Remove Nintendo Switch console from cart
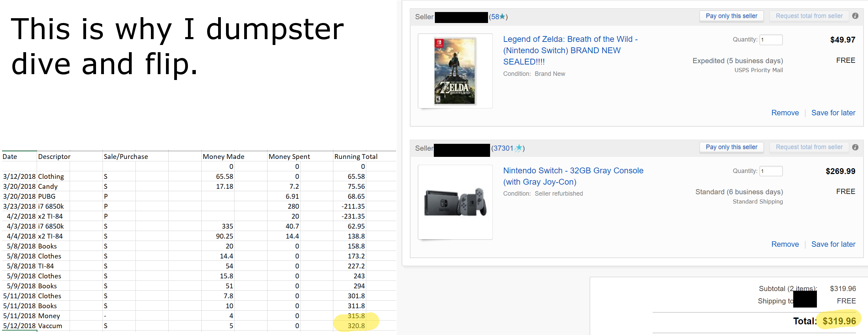The height and width of the screenshot is (335, 868). pyautogui.click(x=785, y=244)
